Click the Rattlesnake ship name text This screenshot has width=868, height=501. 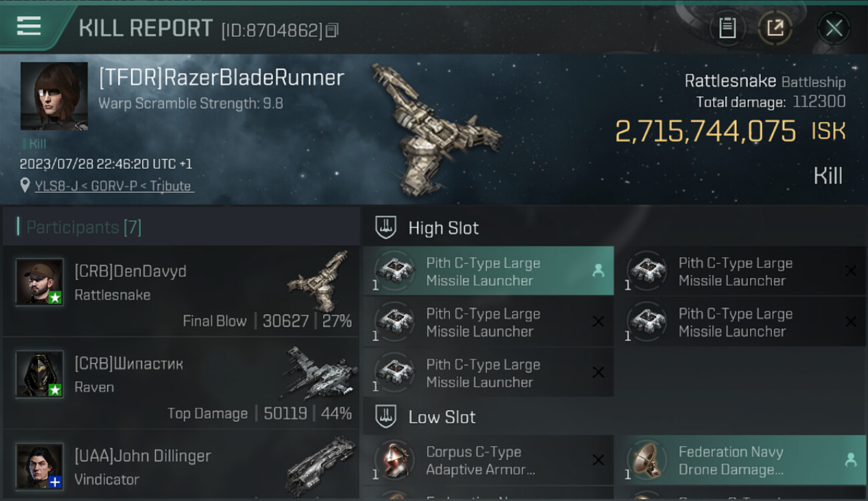730,81
